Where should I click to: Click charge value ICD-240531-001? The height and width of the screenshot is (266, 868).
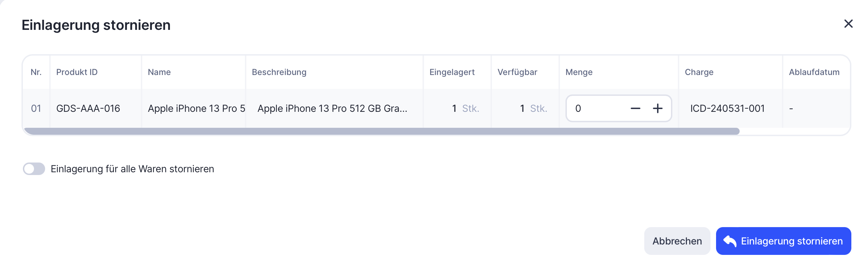point(727,109)
